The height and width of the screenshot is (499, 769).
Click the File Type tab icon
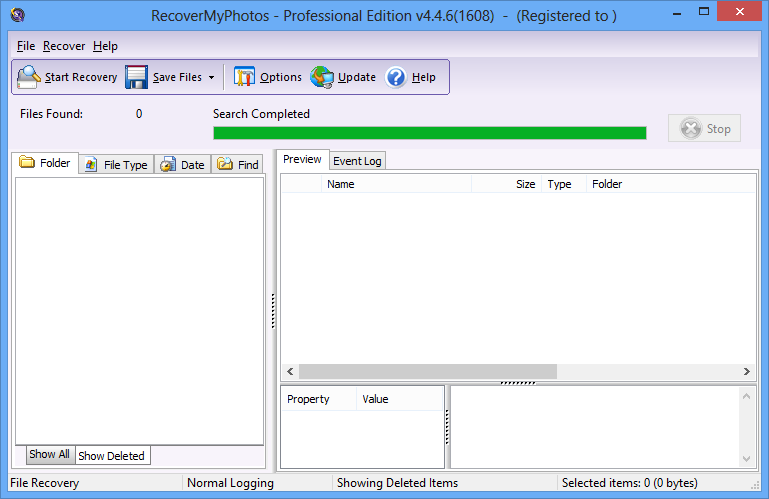point(91,165)
